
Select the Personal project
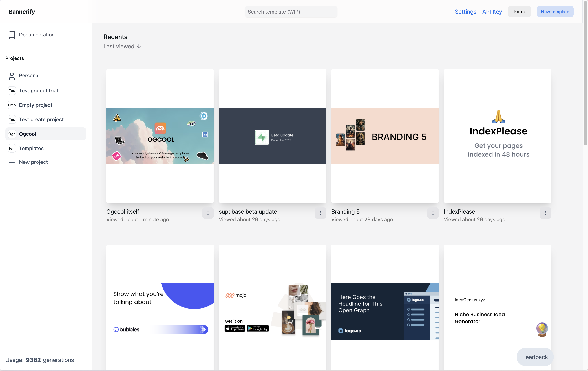(46, 76)
